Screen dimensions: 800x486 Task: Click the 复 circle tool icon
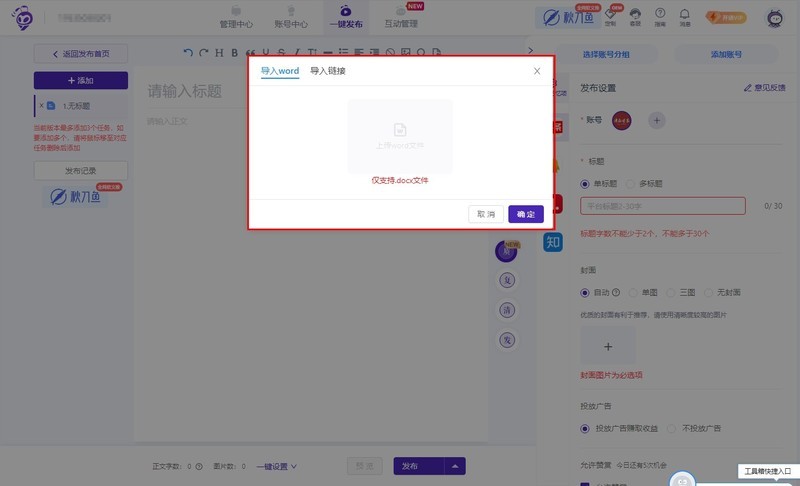click(x=507, y=280)
